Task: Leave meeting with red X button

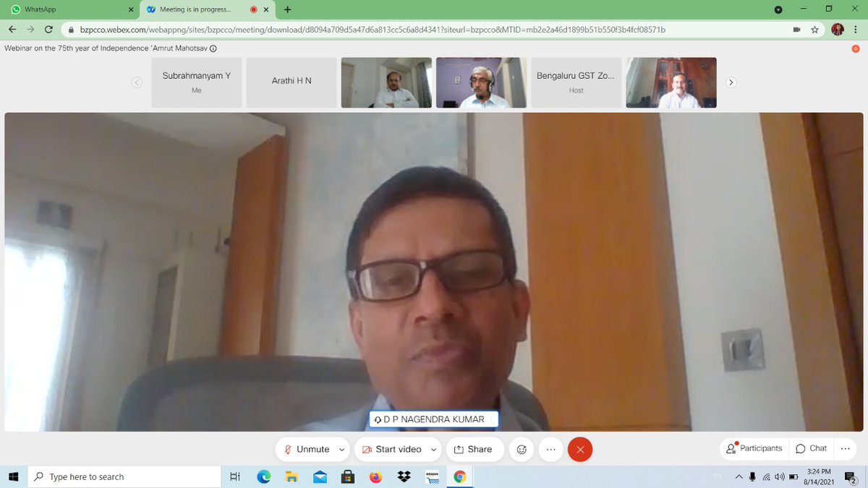Action: click(580, 449)
